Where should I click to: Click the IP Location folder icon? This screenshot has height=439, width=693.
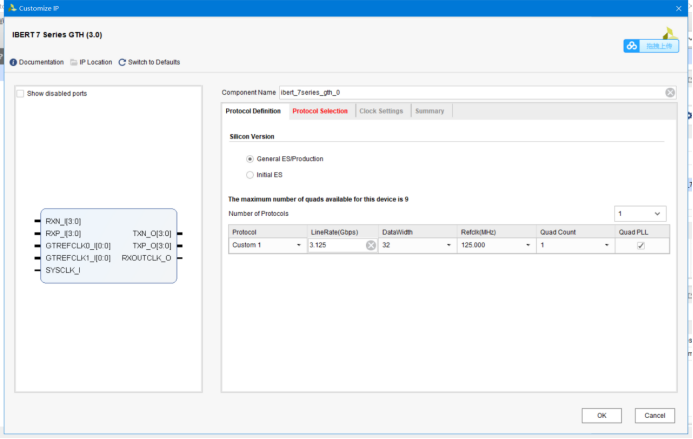coord(74,62)
